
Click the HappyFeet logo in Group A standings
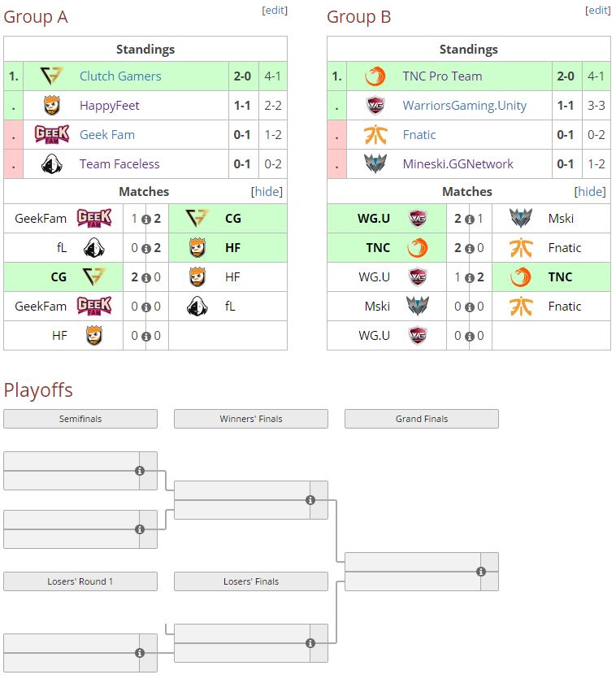coord(52,106)
